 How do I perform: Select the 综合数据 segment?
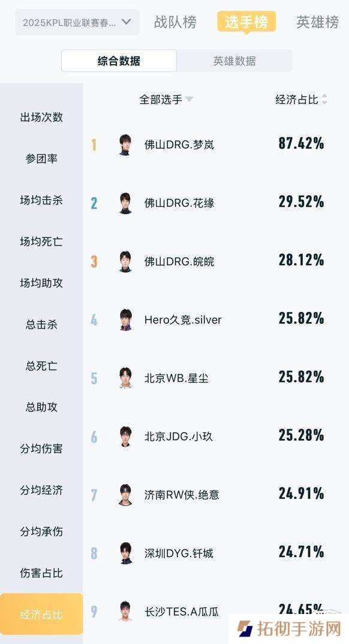coord(119,61)
